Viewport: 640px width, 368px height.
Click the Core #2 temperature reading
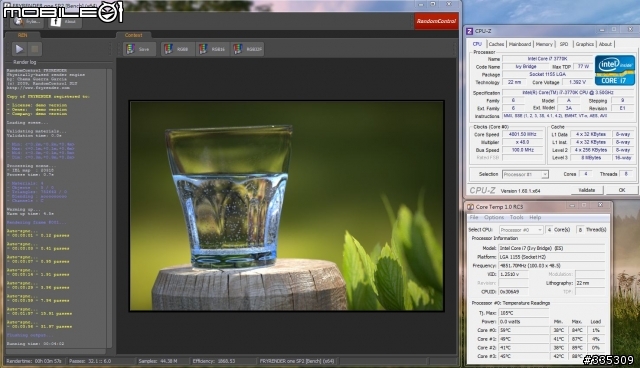(x=524, y=348)
